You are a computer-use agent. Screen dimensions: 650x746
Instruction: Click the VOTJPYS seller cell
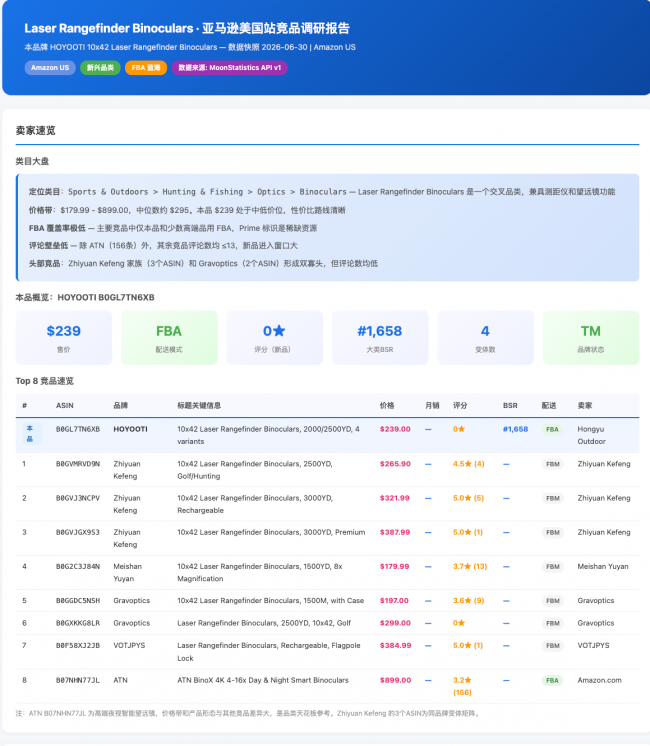[x=593, y=646]
